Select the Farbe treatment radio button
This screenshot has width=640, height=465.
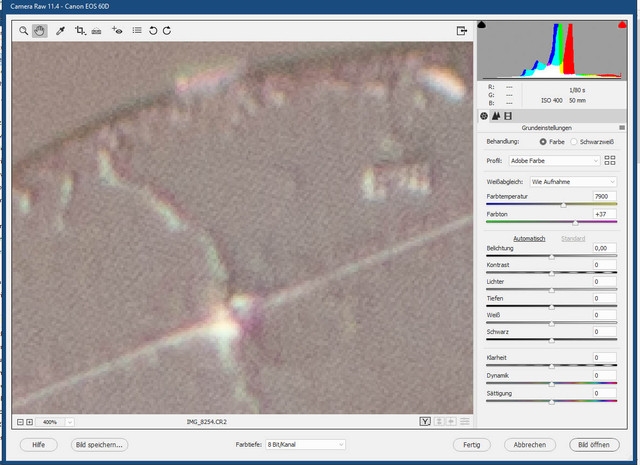pyautogui.click(x=543, y=143)
